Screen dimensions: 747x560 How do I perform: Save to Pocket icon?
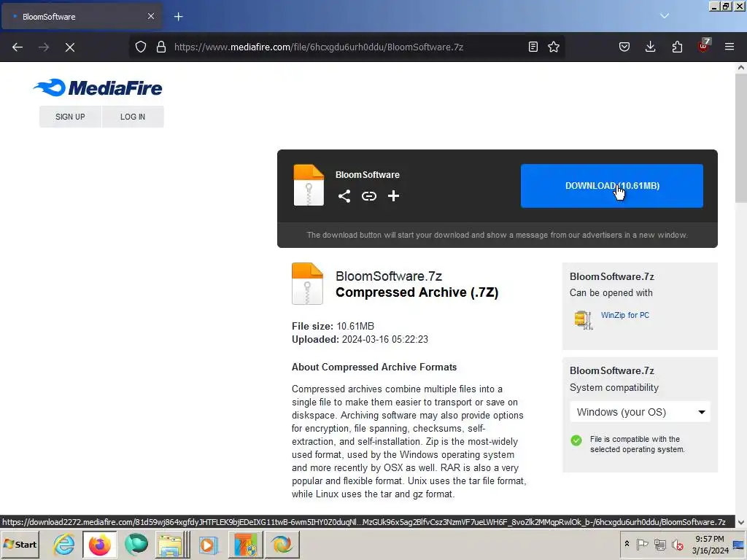[624, 47]
